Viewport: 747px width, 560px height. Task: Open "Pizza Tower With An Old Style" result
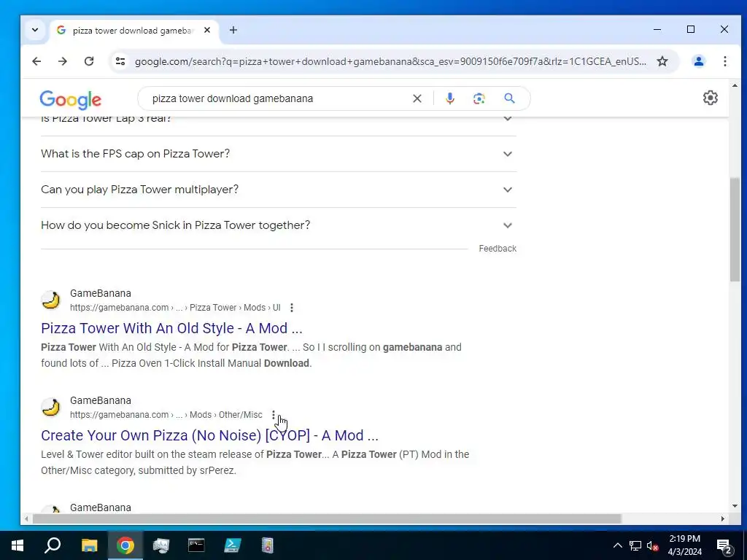click(171, 328)
